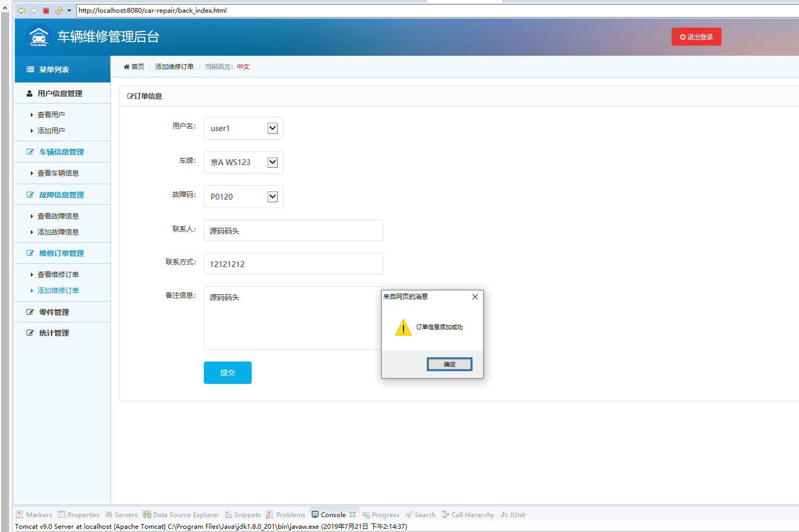Open 添加故障信息 in the sidebar
This screenshot has height=532, width=799.
point(58,232)
